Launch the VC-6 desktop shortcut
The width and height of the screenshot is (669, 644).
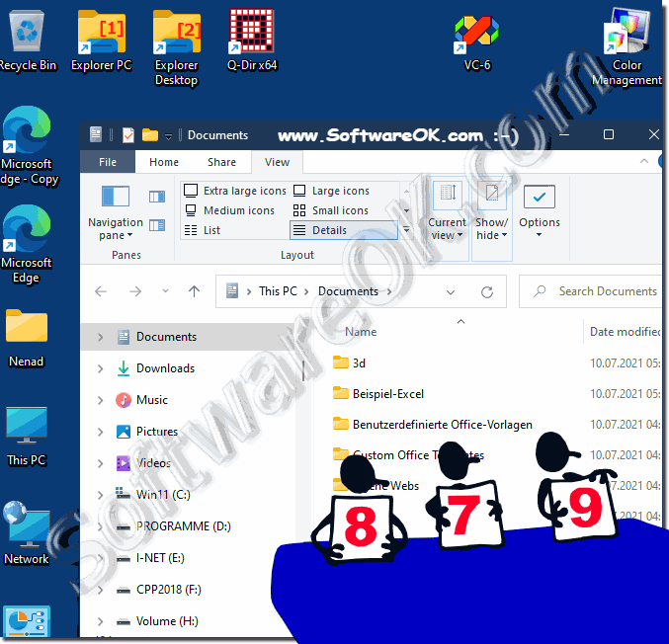pyautogui.click(x=477, y=42)
